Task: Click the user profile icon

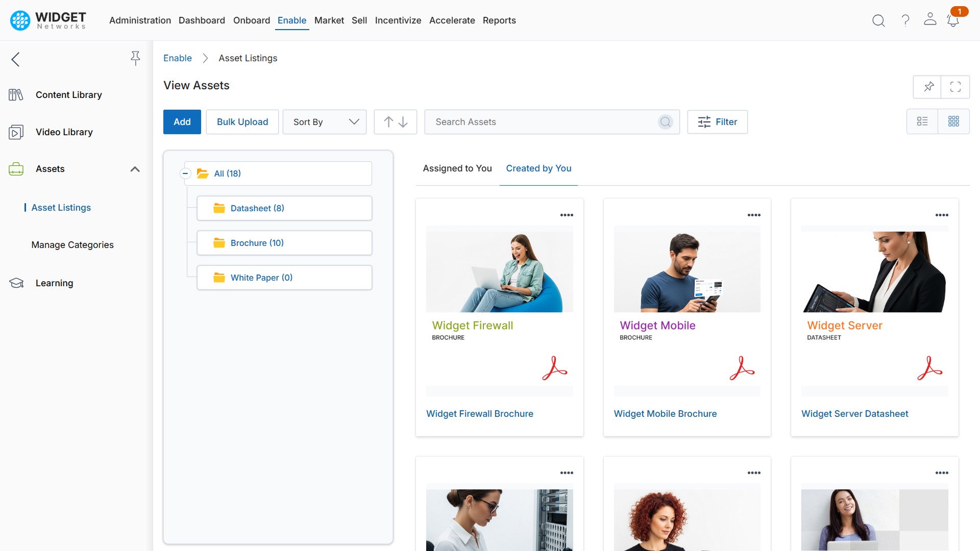Action: point(929,20)
